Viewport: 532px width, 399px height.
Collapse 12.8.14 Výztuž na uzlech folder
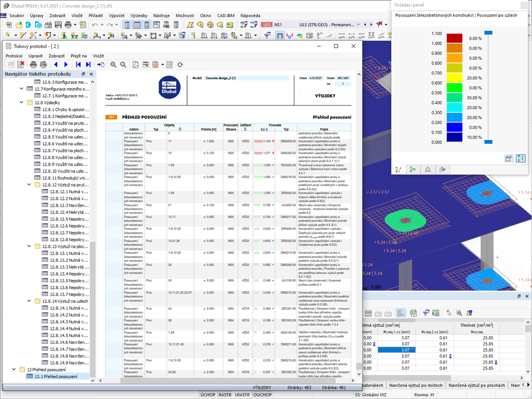tap(29, 301)
